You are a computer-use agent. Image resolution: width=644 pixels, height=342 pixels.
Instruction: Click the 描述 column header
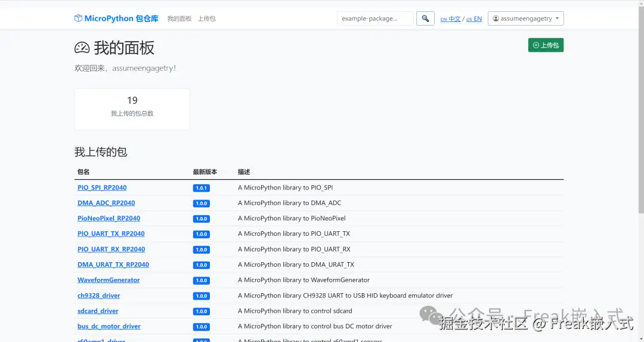pyautogui.click(x=244, y=172)
